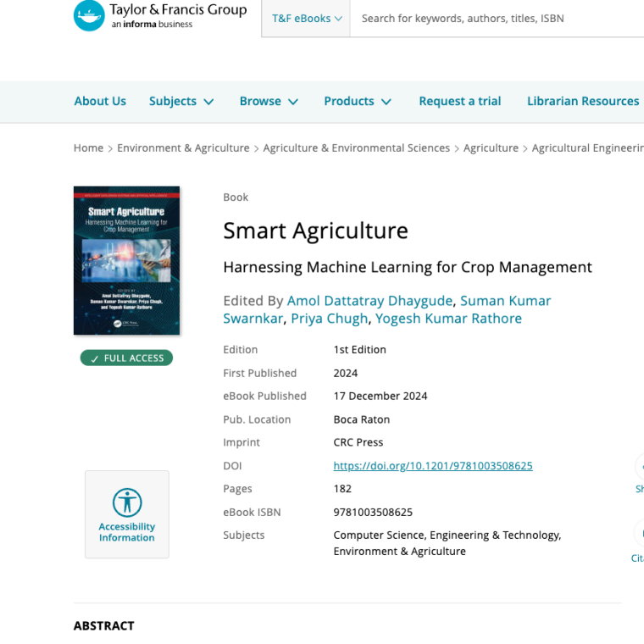Open Environment & Agriculture breadcrumb
644x644 pixels.
click(x=183, y=147)
